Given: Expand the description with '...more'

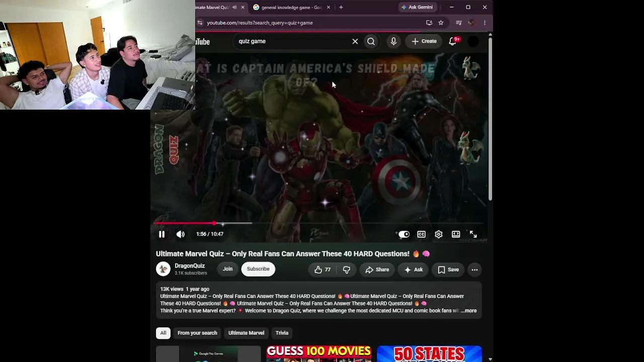Looking at the screenshot, I should (x=468, y=311).
